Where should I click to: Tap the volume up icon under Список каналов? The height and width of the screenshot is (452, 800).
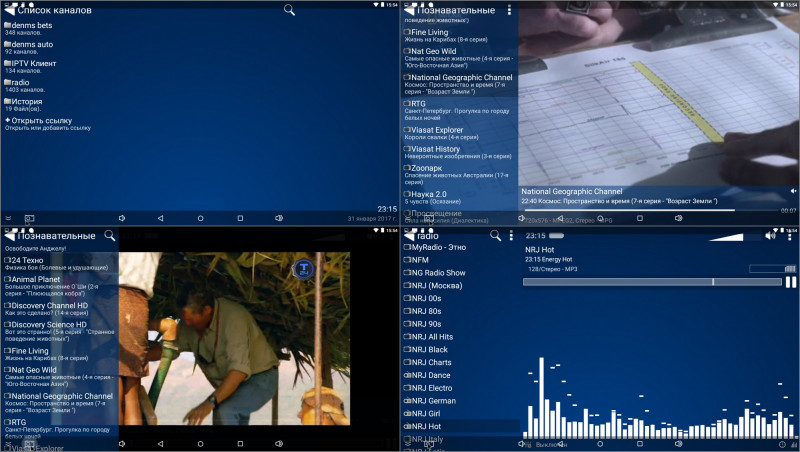point(279,218)
